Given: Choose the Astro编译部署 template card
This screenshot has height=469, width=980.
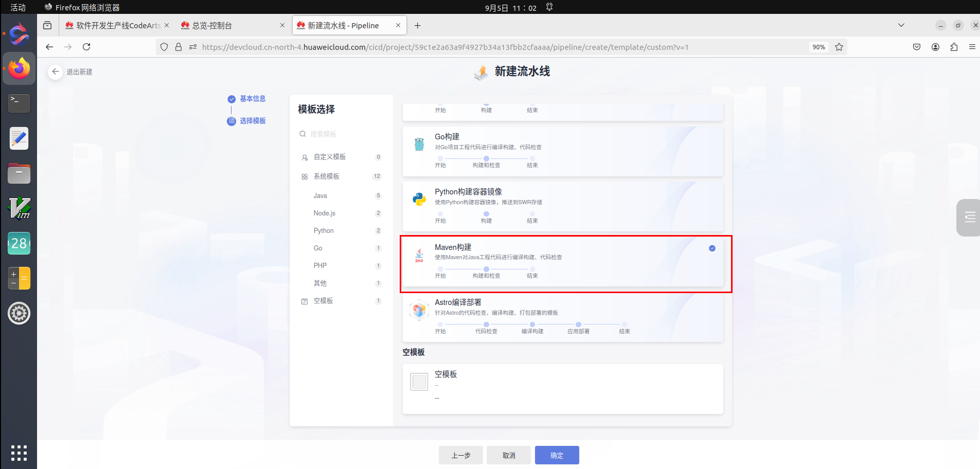Looking at the screenshot, I should 563,317.
